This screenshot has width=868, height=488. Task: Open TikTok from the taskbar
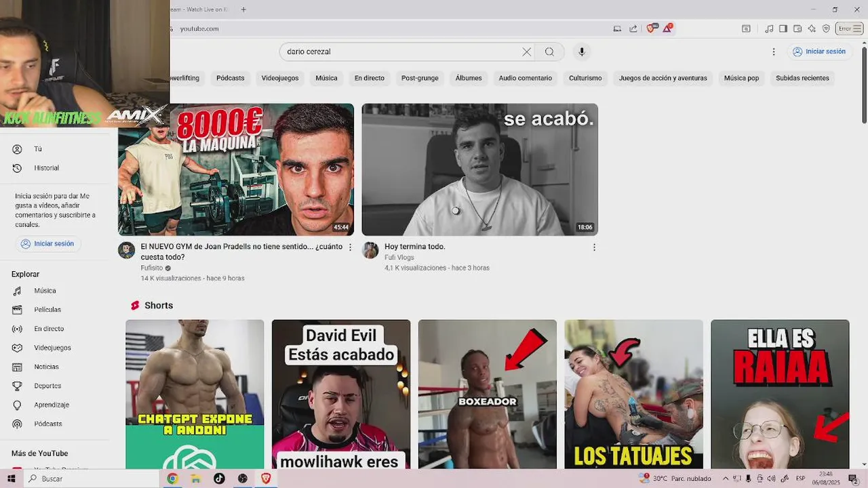pos(219,479)
